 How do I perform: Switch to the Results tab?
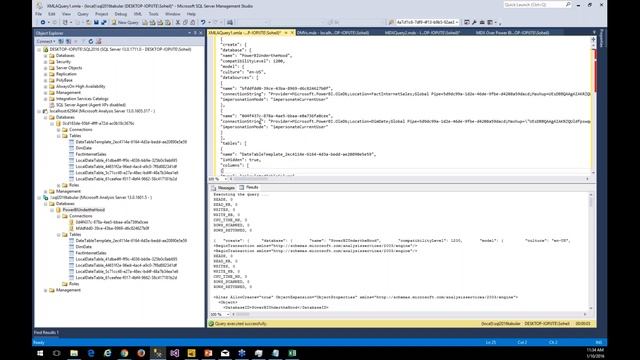tap(249, 187)
